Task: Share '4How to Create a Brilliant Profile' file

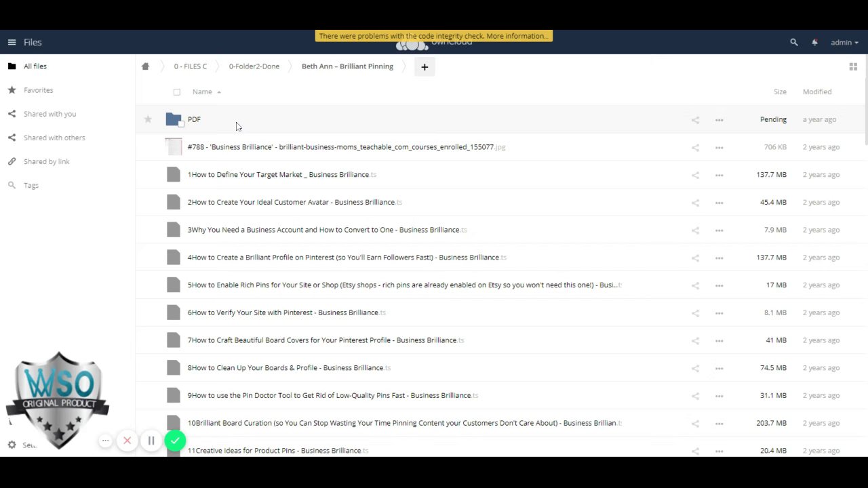Action: pos(695,258)
